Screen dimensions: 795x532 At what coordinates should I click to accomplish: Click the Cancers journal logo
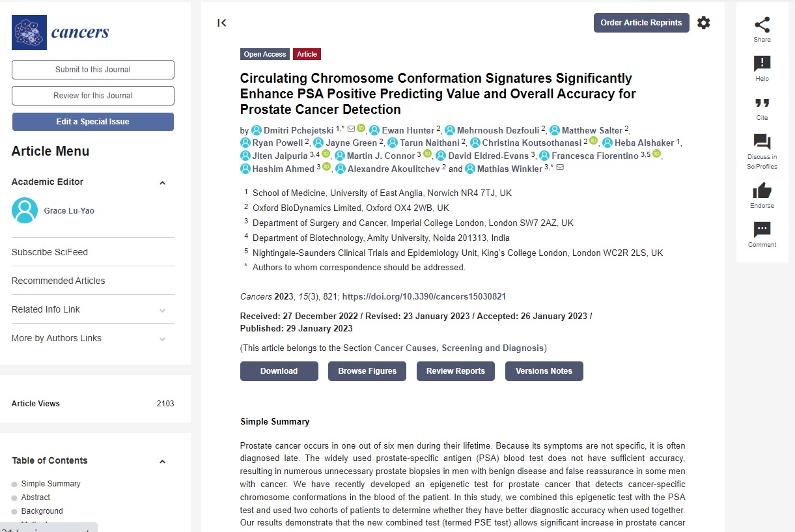click(61, 33)
